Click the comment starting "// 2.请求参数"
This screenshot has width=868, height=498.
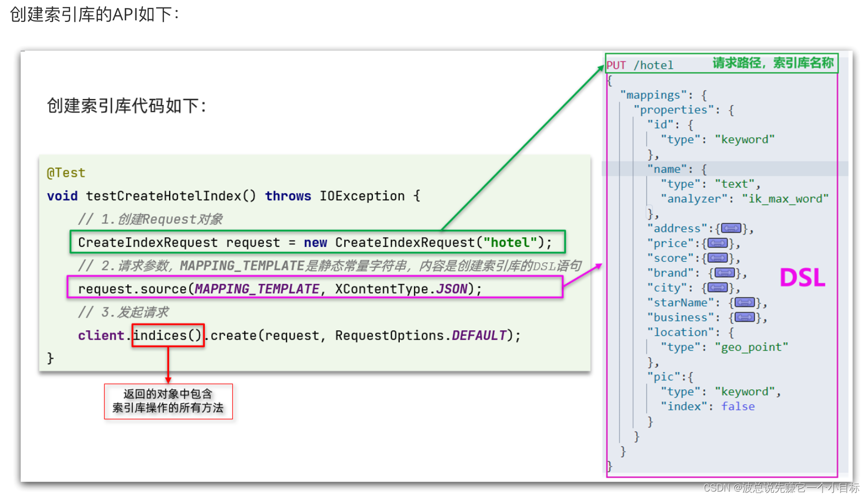[x=330, y=266]
